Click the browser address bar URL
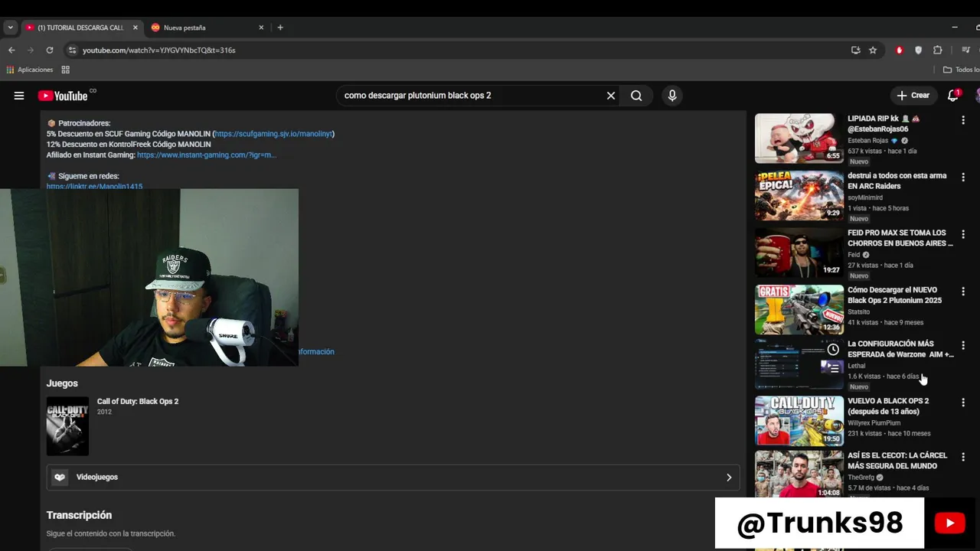 point(159,50)
